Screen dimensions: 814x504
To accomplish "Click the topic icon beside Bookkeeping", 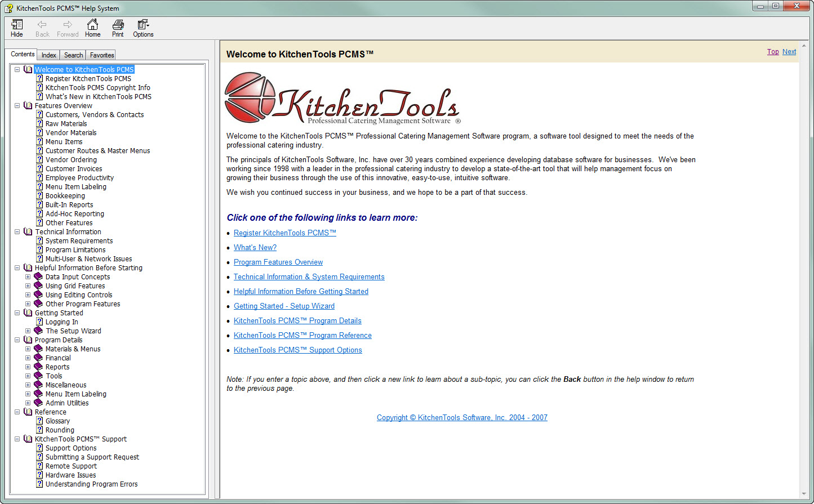I will (40, 195).
